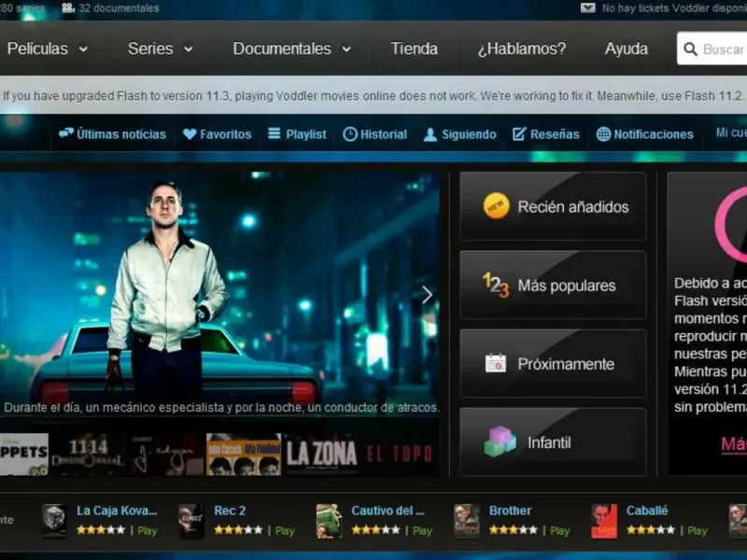
Task: Rate Rec 2 with the stars
Action: tap(238, 529)
